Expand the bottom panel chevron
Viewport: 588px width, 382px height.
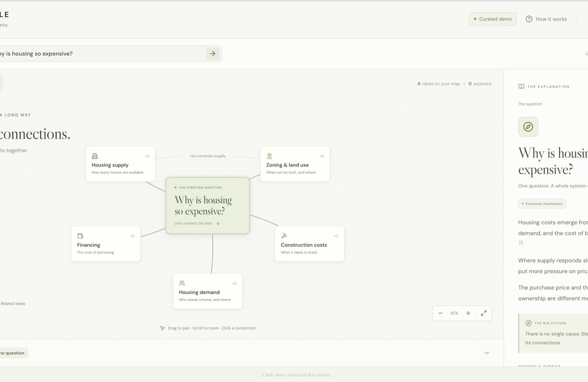(x=487, y=353)
